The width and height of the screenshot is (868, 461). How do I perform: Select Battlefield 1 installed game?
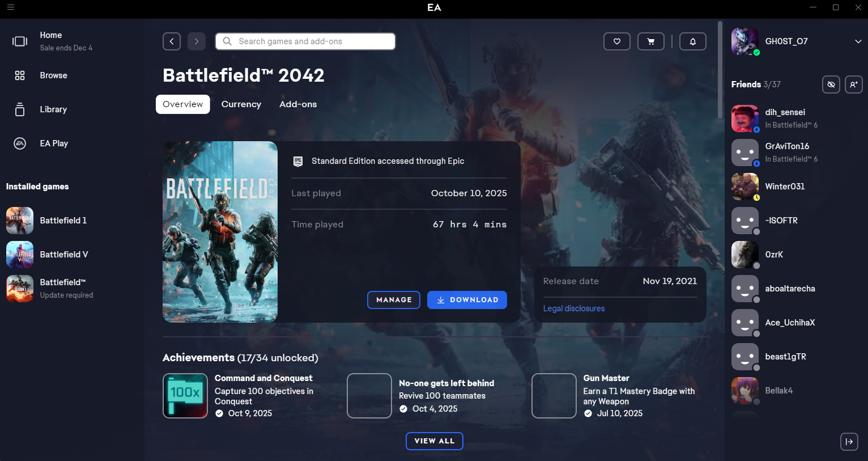(71, 221)
